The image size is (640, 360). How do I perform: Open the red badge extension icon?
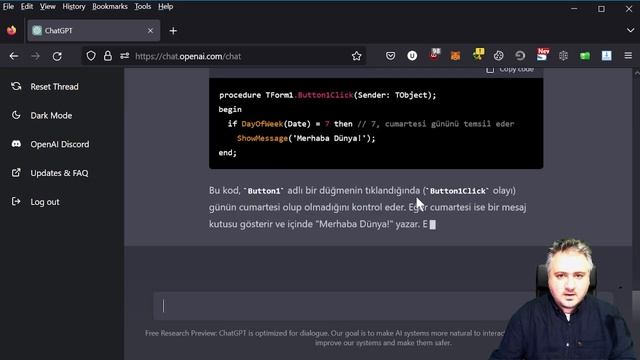[x=435, y=54]
